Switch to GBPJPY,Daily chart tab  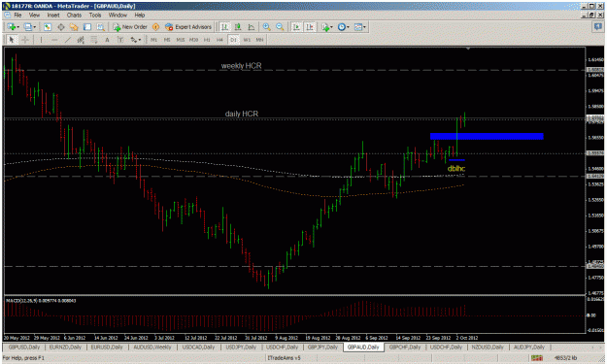pyautogui.click(x=322, y=347)
